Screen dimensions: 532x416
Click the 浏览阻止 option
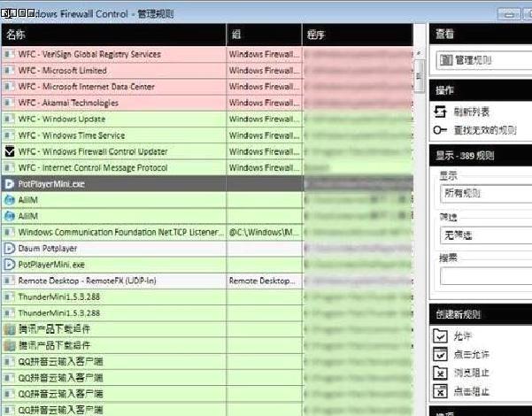(472, 373)
